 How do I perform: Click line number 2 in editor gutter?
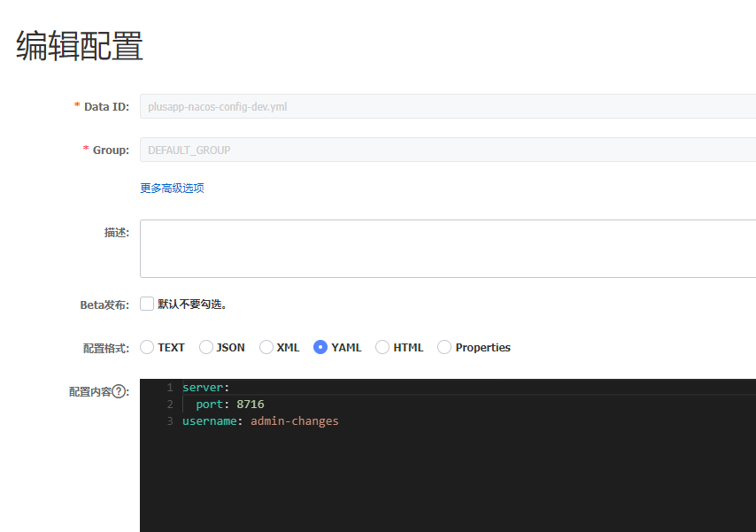click(x=170, y=405)
